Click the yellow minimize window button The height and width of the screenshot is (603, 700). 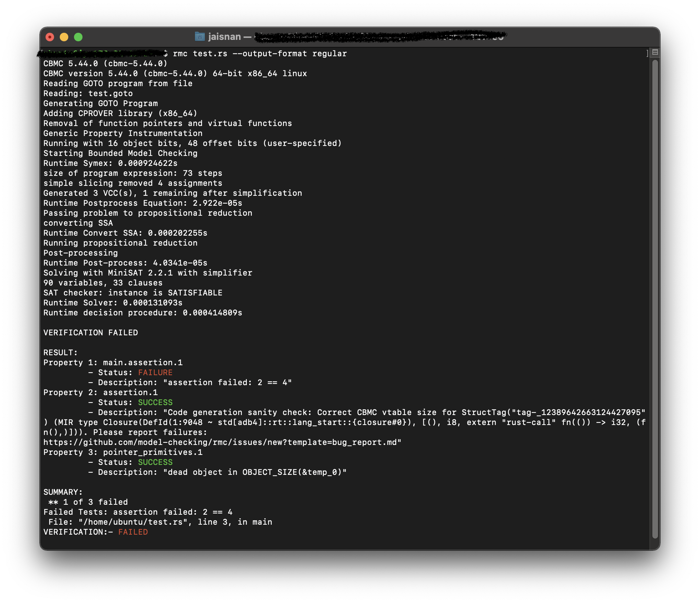click(64, 37)
